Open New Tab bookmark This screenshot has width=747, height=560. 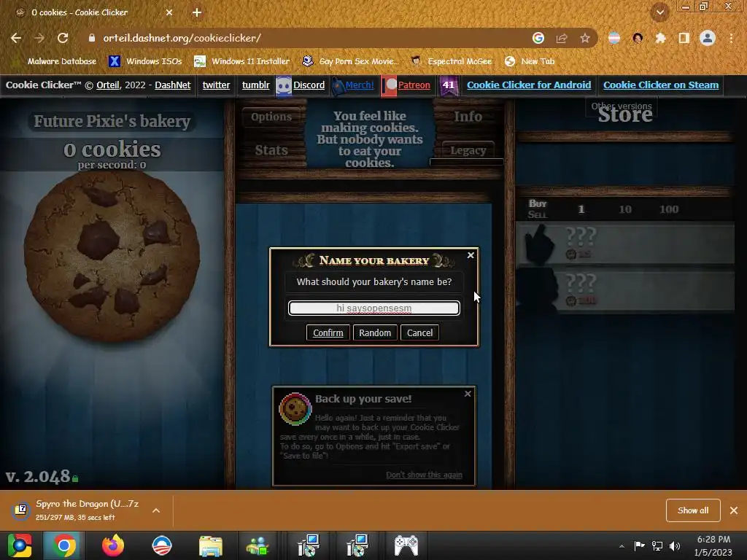tap(530, 61)
